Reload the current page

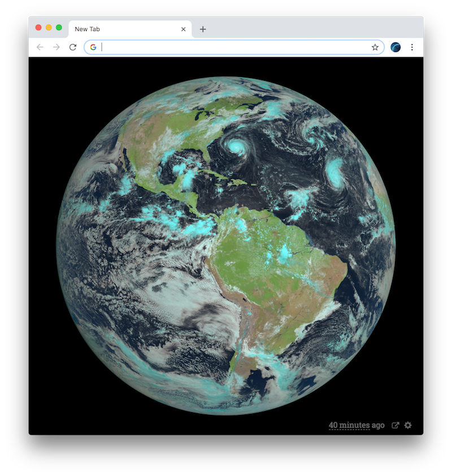tap(73, 47)
